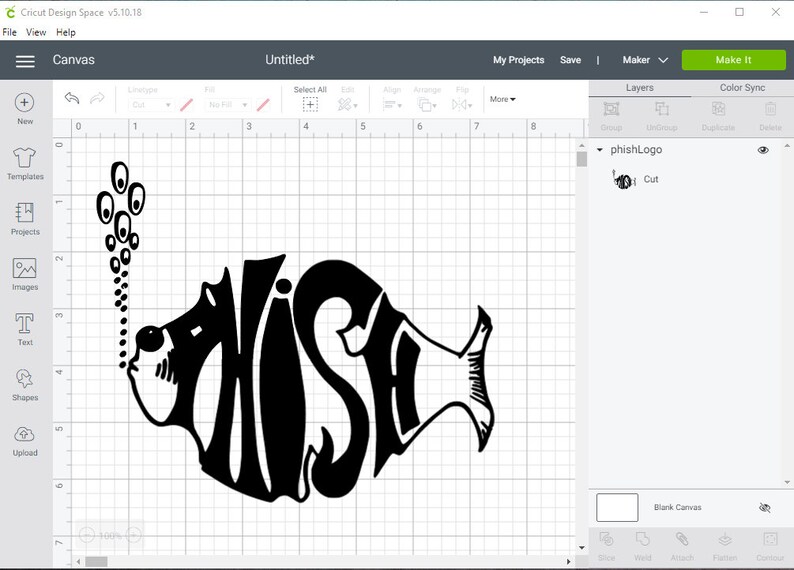This screenshot has width=794, height=570.
Task: Click the canvas scroll down arrow
Action: tap(582, 547)
